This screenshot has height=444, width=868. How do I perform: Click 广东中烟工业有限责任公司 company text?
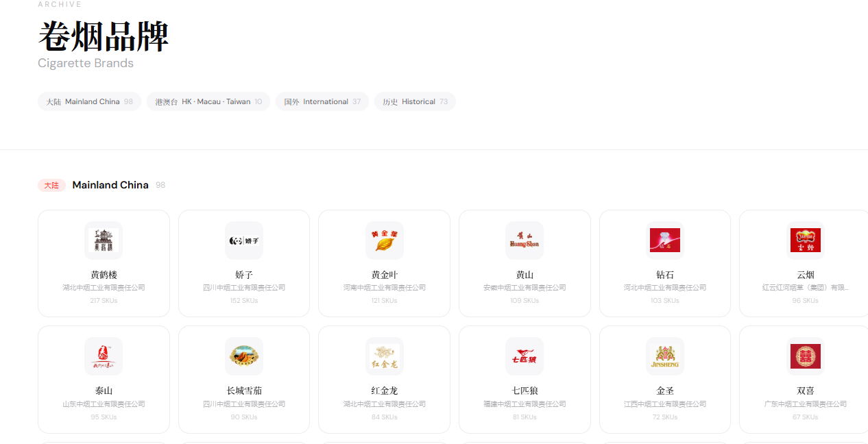(805, 404)
